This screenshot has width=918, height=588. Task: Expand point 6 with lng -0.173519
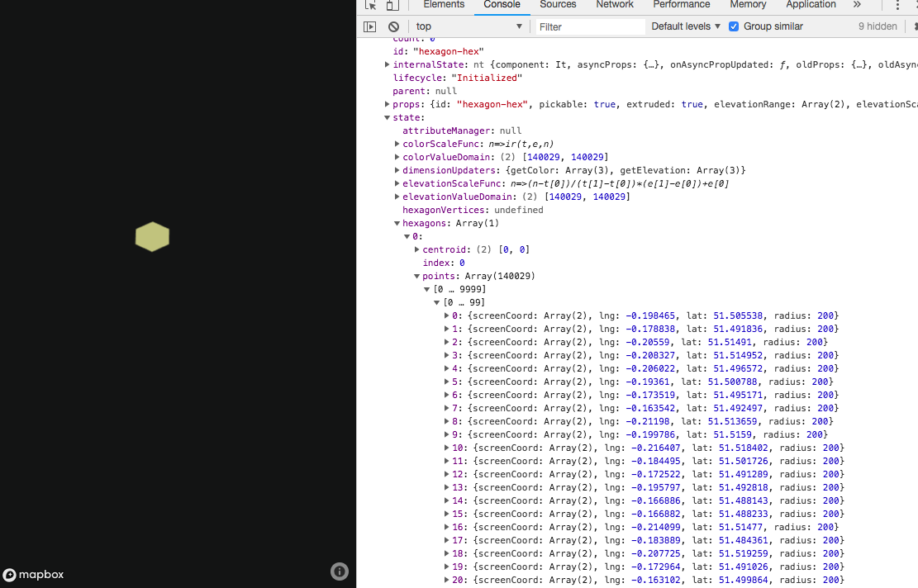pyautogui.click(x=447, y=395)
